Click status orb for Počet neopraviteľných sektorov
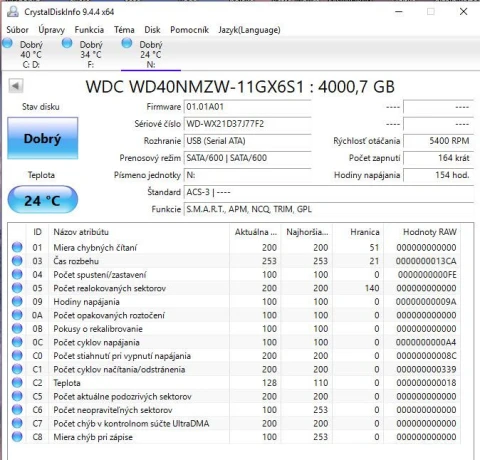480x460 pixels. [x=17, y=410]
